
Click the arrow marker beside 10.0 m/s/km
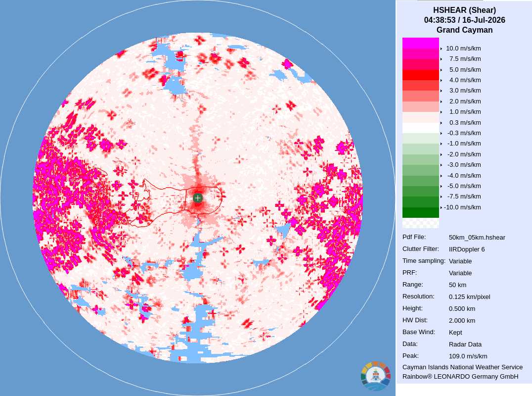(441, 49)
